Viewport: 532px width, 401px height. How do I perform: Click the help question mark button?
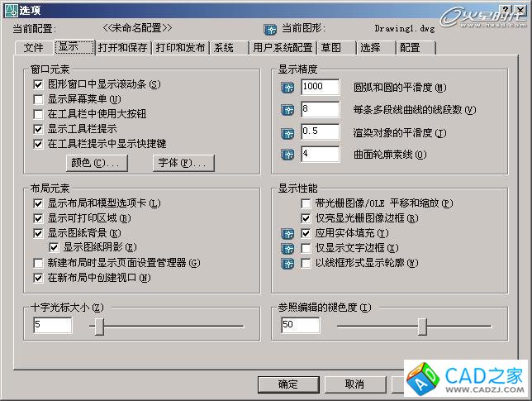(x=506, y=9)
